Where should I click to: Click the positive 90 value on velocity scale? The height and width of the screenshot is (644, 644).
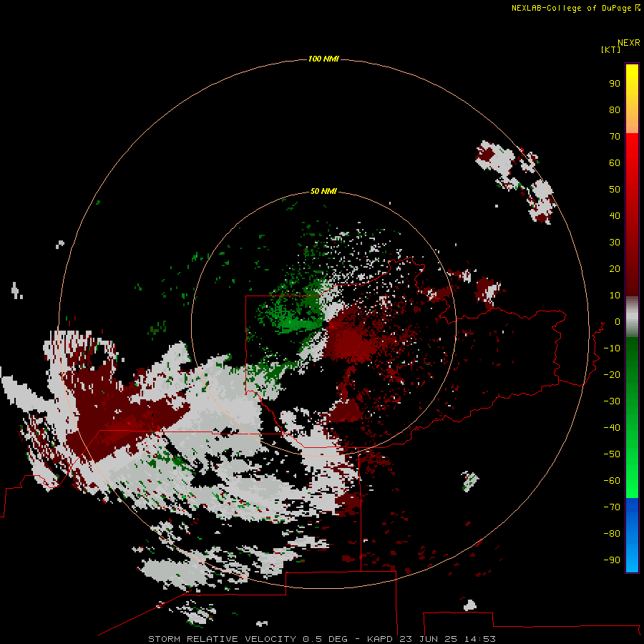[x=615, y=84]
